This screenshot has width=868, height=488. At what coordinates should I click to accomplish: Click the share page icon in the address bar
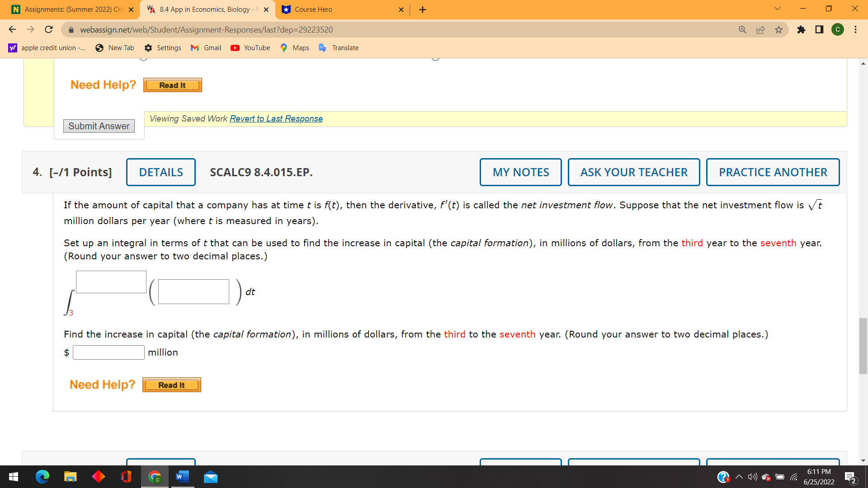[760, 30]
